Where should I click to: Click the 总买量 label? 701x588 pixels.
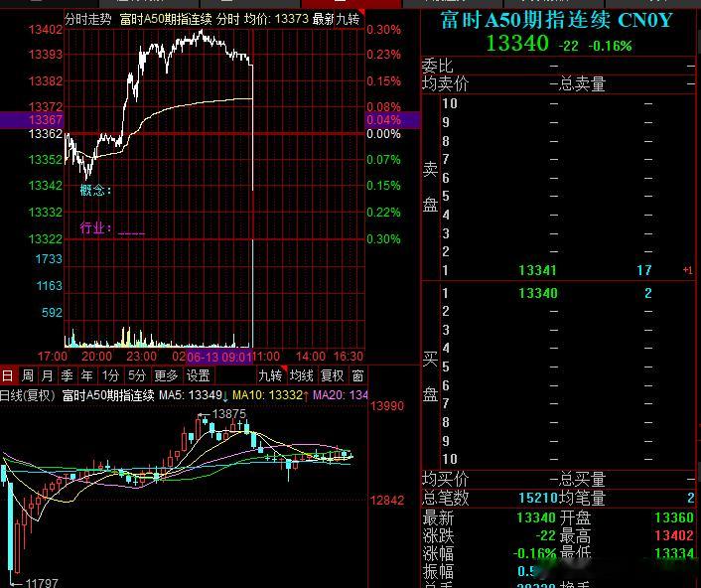582,480
